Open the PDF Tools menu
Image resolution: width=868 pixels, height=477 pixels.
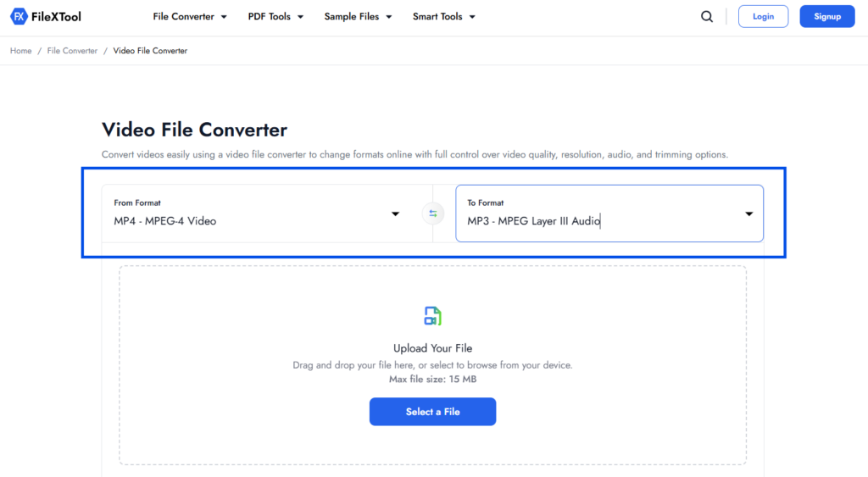point(275,17)
